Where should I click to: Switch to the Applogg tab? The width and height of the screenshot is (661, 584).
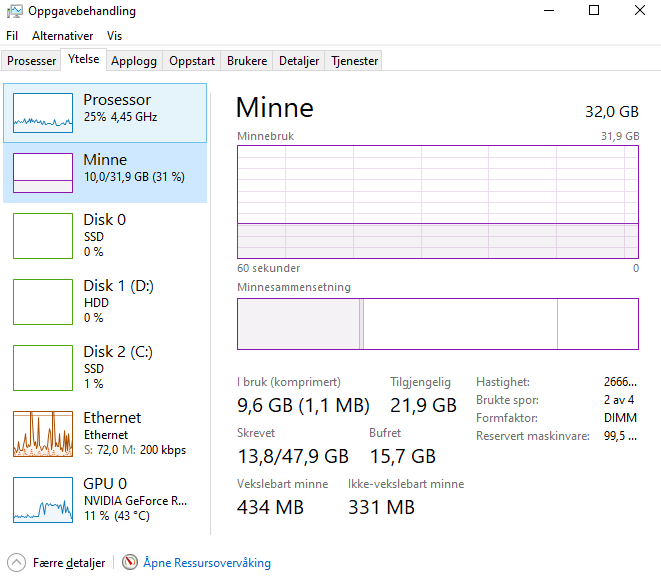point(134,61)
